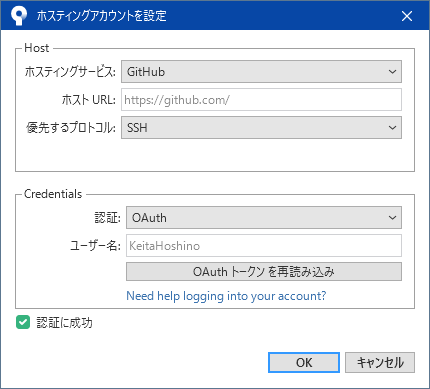This screenshot has height=389, width=430.
Task: Click the 認証: label
Action: [x=108, y=218]
